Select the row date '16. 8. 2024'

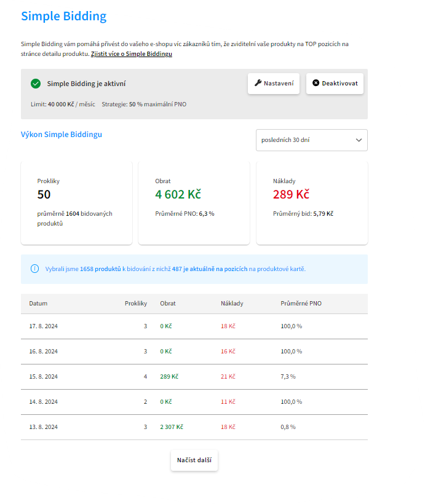pos(44,352)
